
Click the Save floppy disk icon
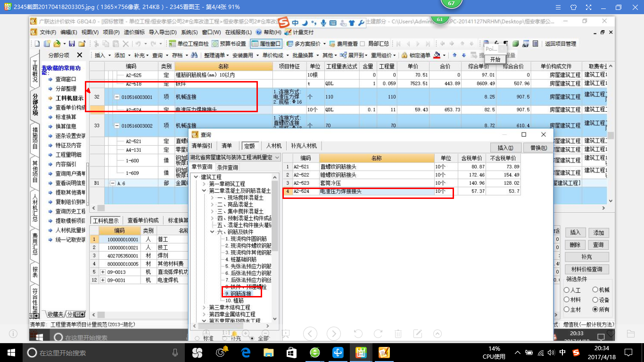pyautogui.click(x=72, y=43)
